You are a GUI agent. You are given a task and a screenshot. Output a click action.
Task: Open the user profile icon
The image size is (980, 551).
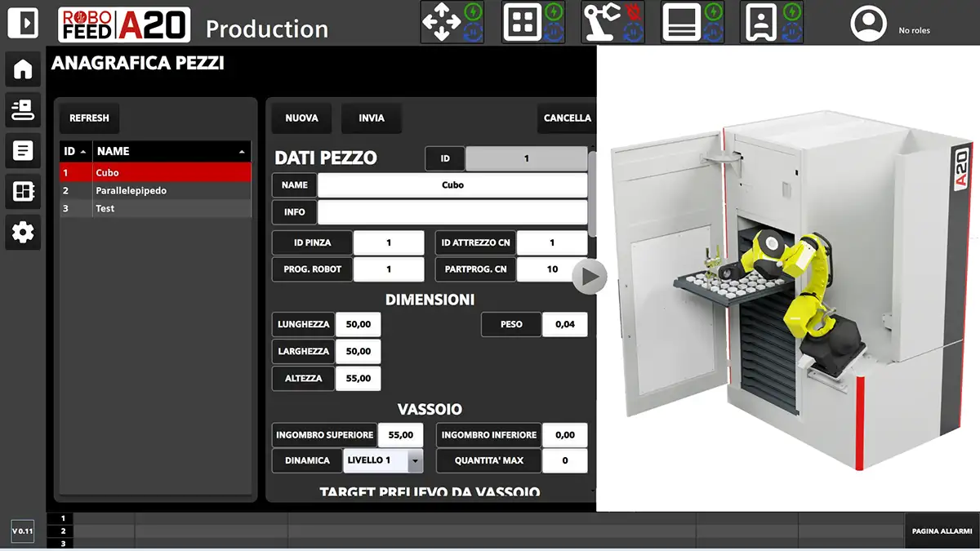[868, 24]
